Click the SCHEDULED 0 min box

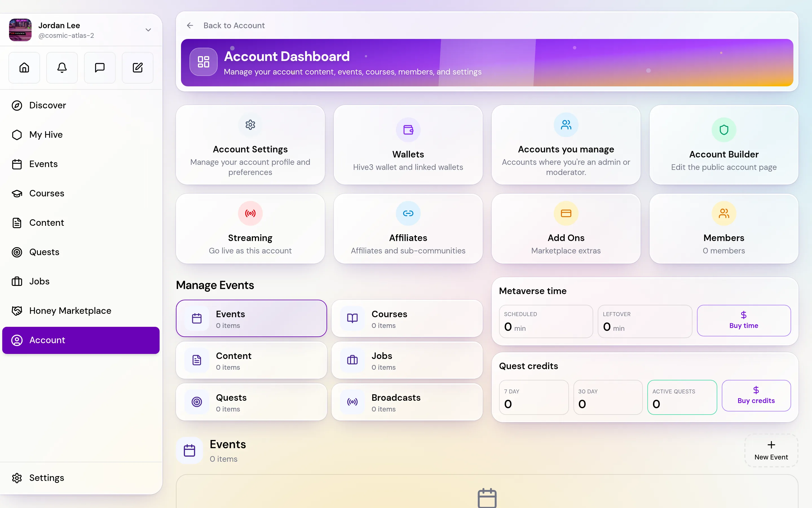coord(546,321)
